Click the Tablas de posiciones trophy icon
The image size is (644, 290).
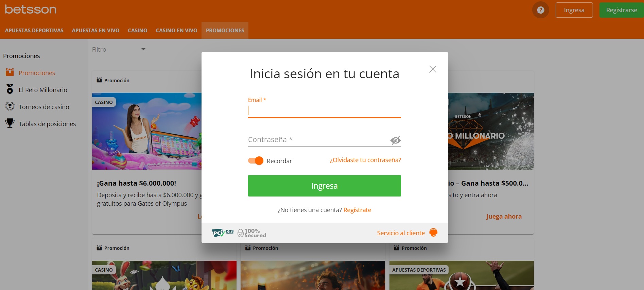[x=10, y=123]
